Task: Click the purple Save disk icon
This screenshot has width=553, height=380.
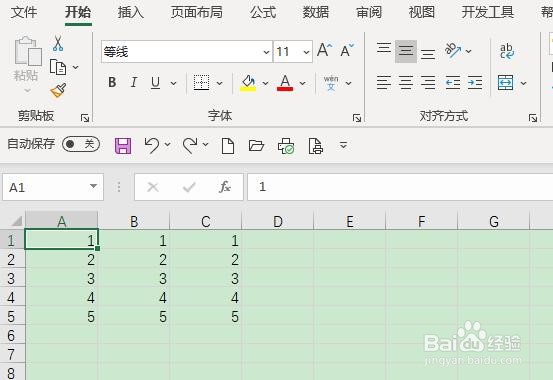Action: tap(123, 145)
